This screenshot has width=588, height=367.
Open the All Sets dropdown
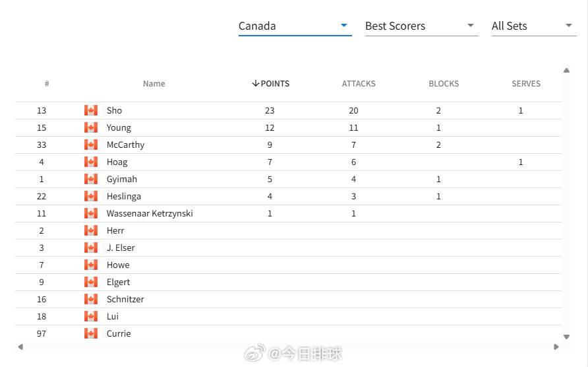[534, 26]
